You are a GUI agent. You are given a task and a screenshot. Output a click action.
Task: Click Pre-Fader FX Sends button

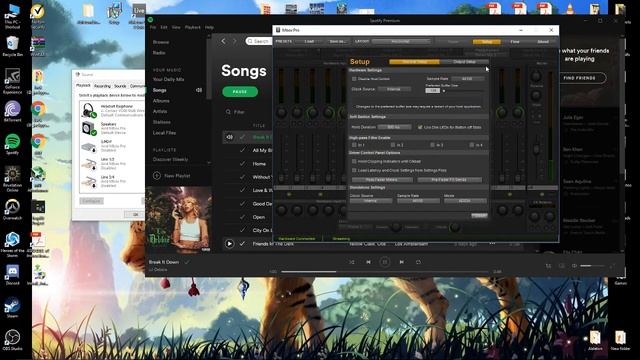click(x=450, y=180)
